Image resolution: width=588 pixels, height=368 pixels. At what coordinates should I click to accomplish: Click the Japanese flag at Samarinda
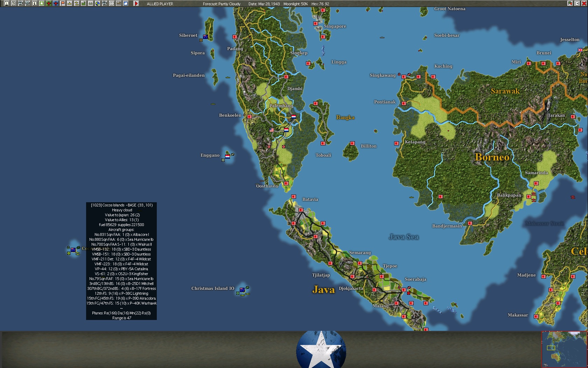click(536, 183)
